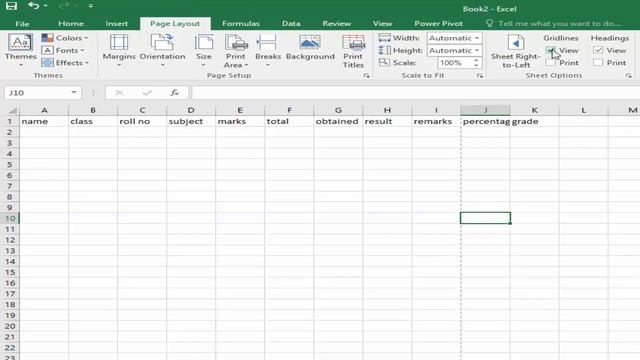640x360 pixels.
Task: Open the theme Effects dropdown
Action: (x=65, y=62)
